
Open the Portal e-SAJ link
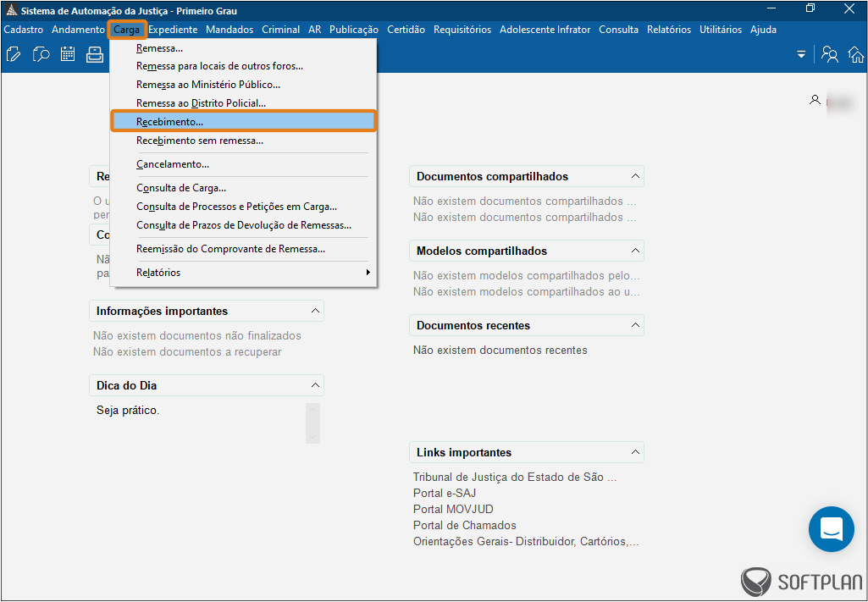445,493
